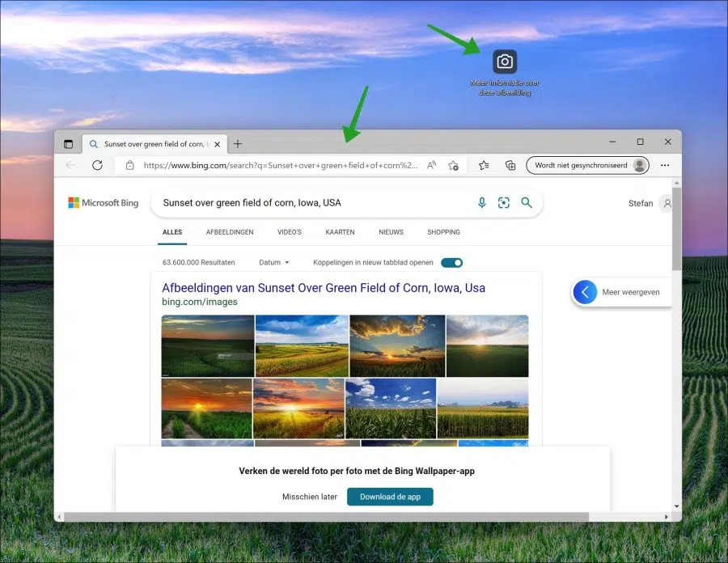
Task: Open second-row white clouds cornfield thumbnail
Action: (391, 408)
